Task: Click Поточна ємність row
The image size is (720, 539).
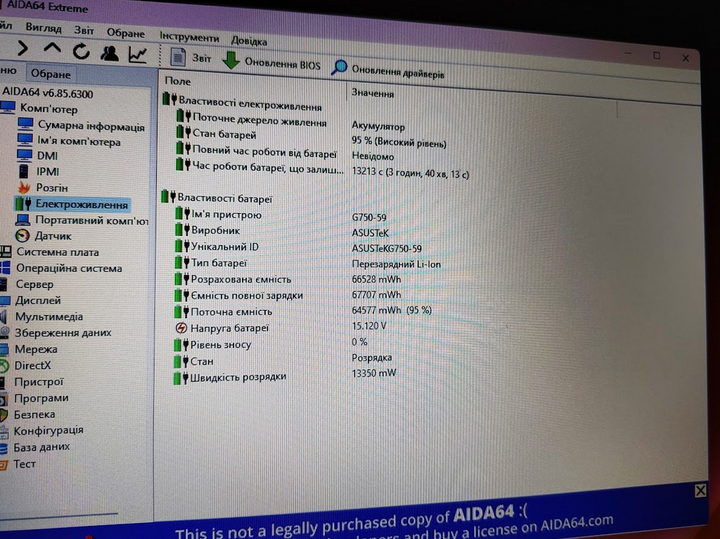Action: [303, 311]
